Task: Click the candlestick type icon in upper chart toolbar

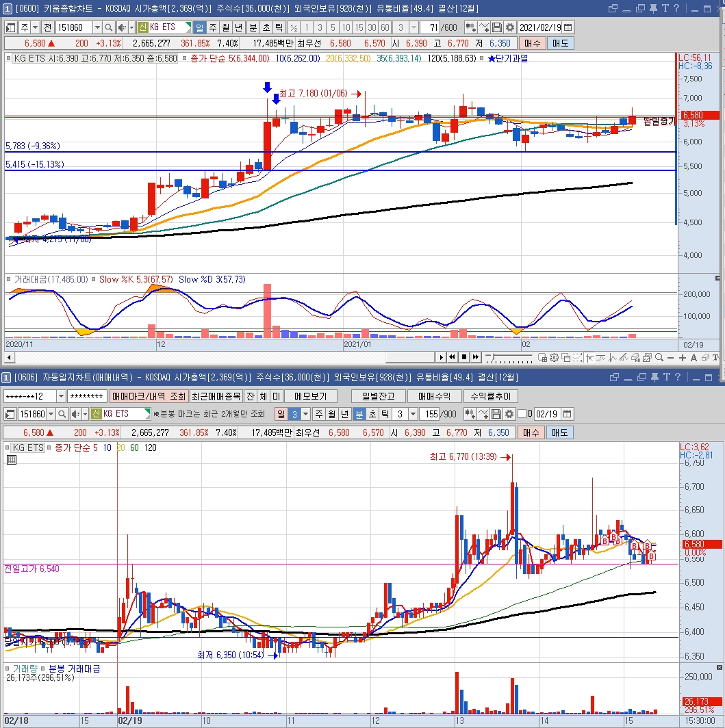Action: coord(470,27)
